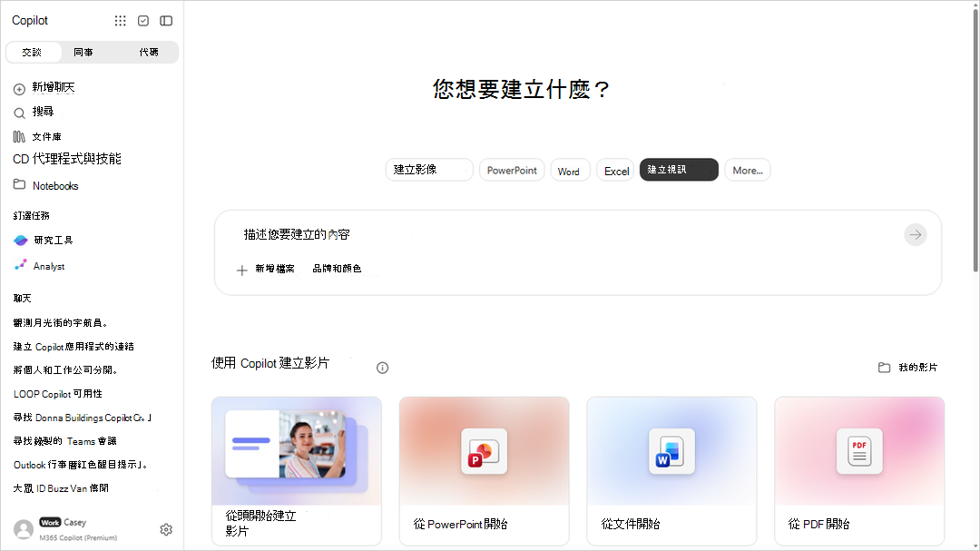Click the send arrow button in prompt box
Image resolution: width=980 pixels, height=551 pixels.
pos(915,234)
